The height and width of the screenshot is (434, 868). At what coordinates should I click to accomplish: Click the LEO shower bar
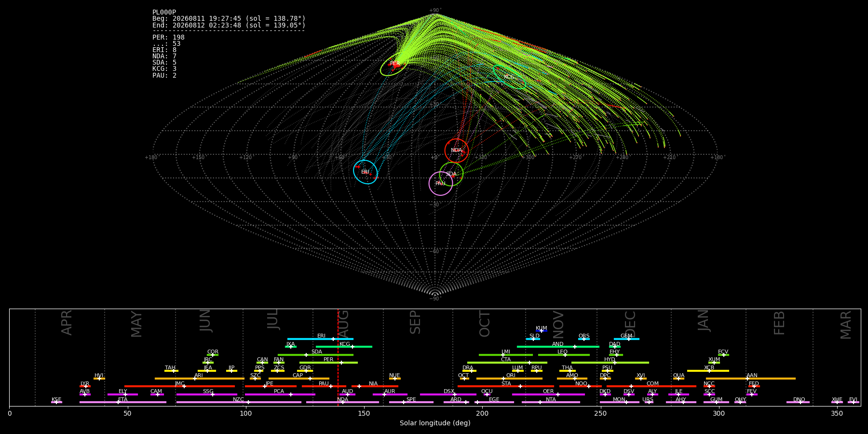pos(564,355)
